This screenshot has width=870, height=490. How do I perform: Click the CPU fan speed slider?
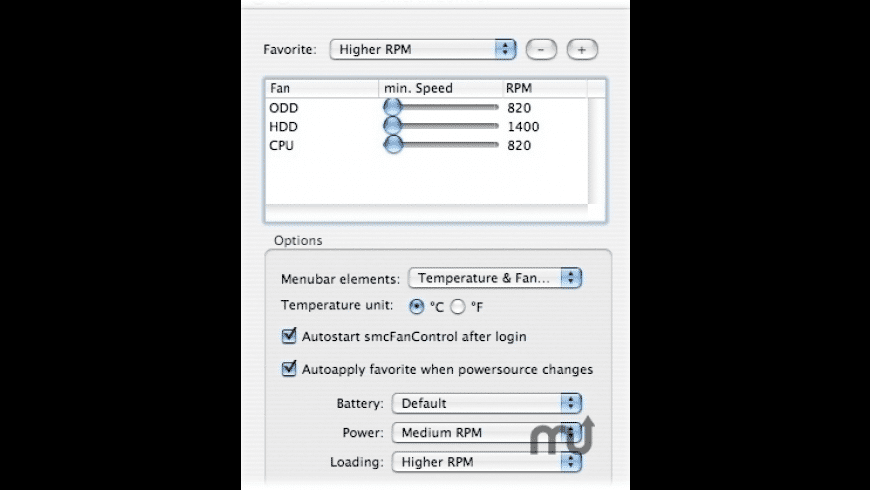[393, 145]
